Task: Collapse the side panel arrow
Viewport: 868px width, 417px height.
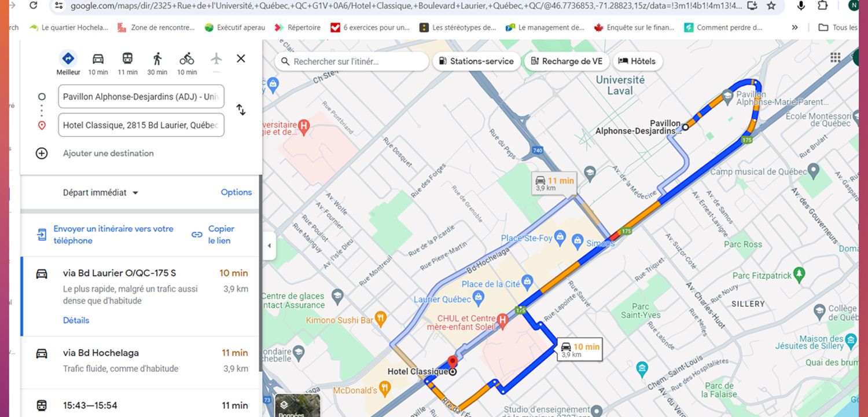Action: [x=269, y=246]
